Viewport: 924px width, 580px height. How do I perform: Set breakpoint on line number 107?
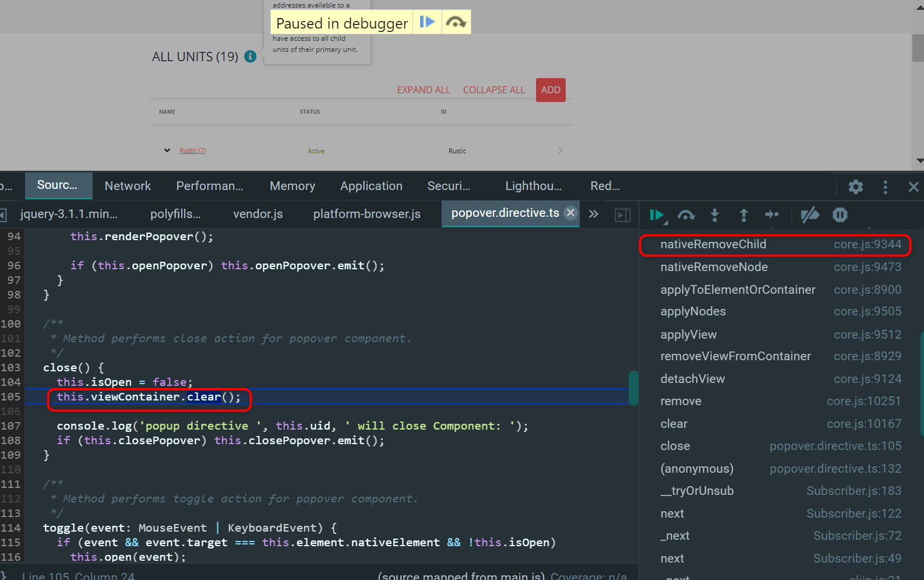point(10,426)
